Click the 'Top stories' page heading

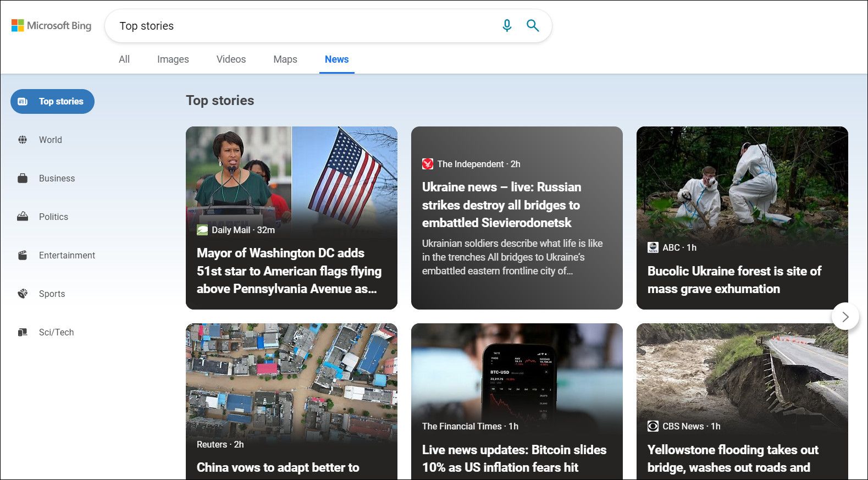(220, 101)
